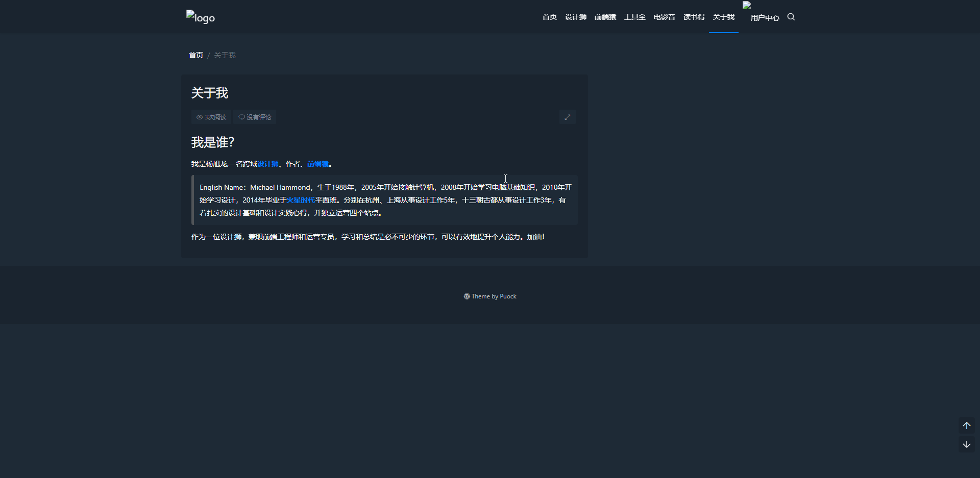980x478 pixels.
Task: Open the search icon in the navigation bar
Action: point(791,17)
